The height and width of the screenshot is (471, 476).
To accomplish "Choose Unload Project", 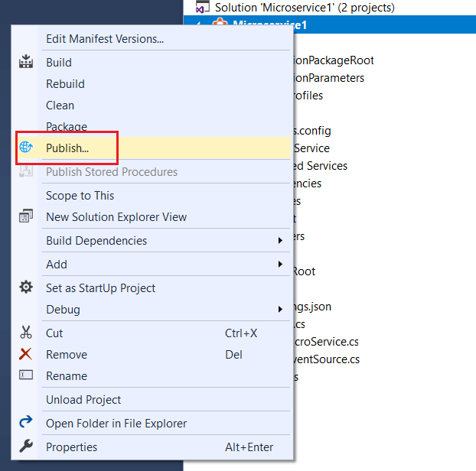I will [x=83, y=399].
